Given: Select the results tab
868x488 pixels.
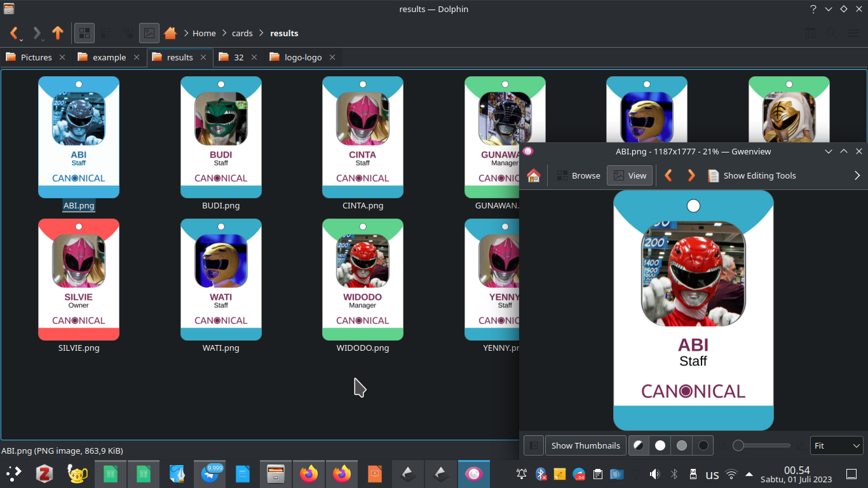Looking at the screenshot, I should 180,57.
